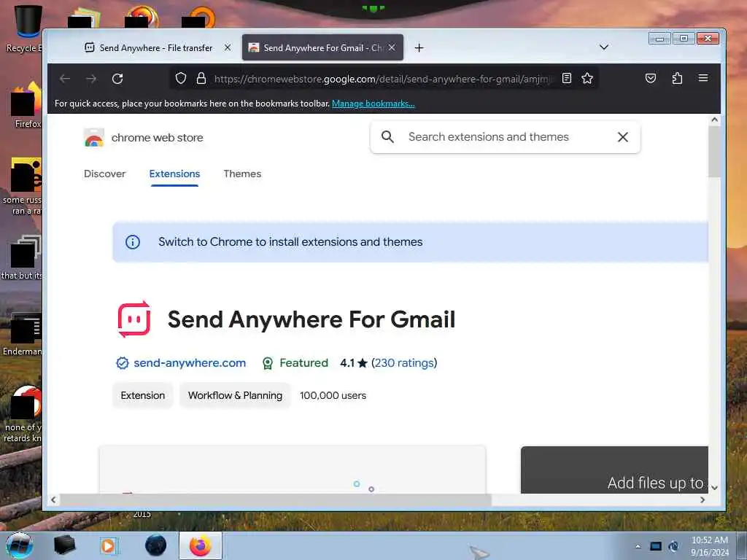Open the 230 ratings link
747x560 pixels.
404,363
